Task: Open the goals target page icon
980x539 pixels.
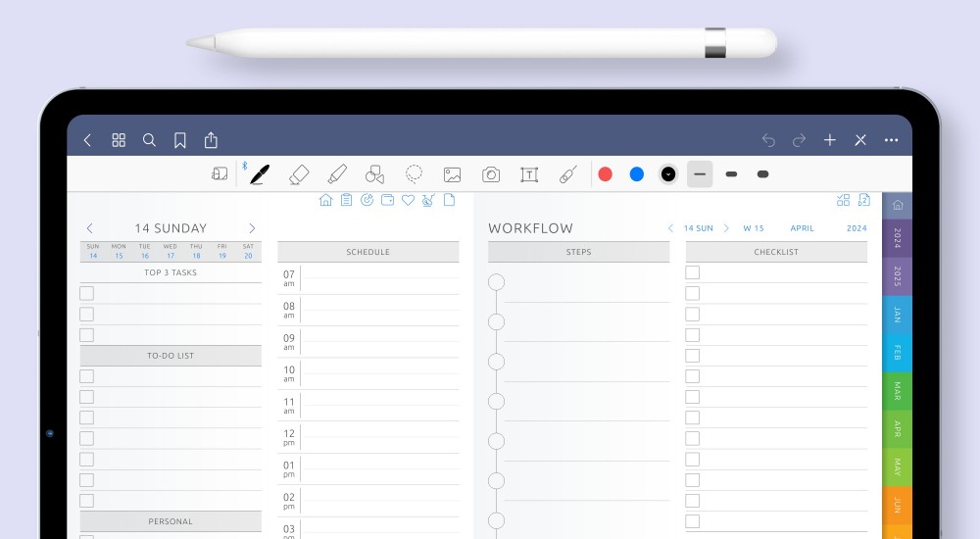Action: (x=367, y=200)
